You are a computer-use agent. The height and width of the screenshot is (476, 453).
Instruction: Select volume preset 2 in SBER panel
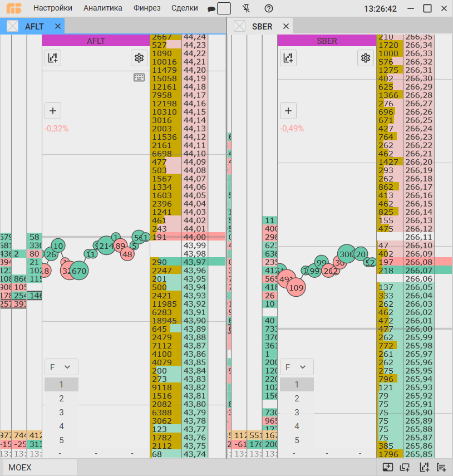297,399
